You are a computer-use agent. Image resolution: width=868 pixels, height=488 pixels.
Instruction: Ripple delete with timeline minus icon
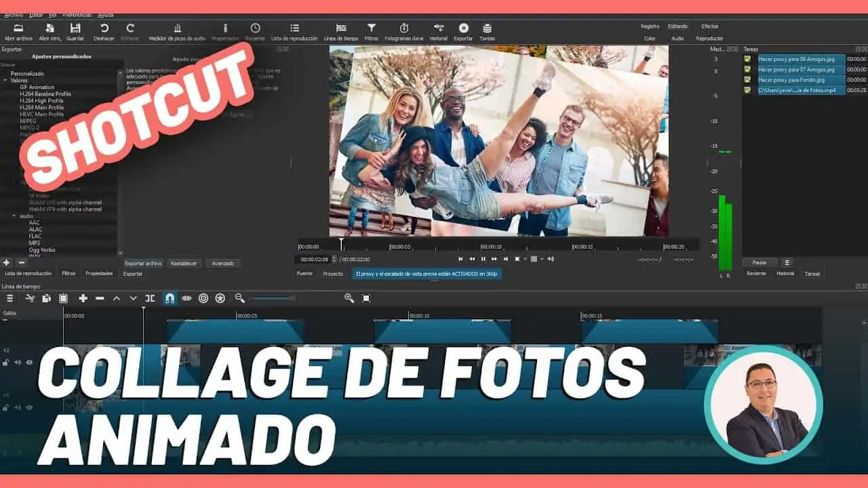(100, 298)
